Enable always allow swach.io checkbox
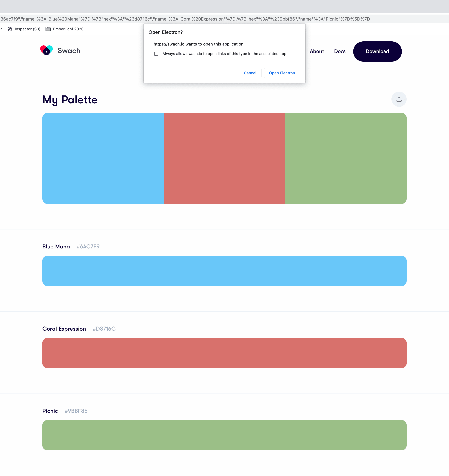This screenshot has height=476, width=449. pos(156,54)
